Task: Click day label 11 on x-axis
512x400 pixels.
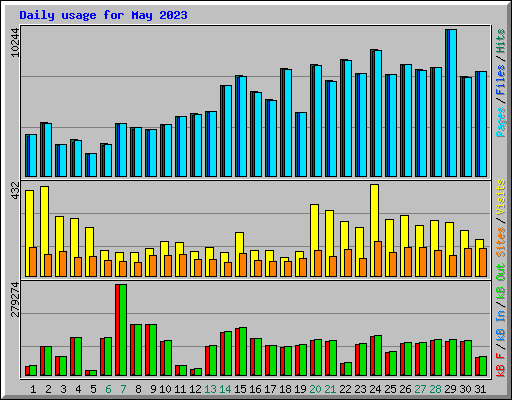Action: tap(180, 389)
